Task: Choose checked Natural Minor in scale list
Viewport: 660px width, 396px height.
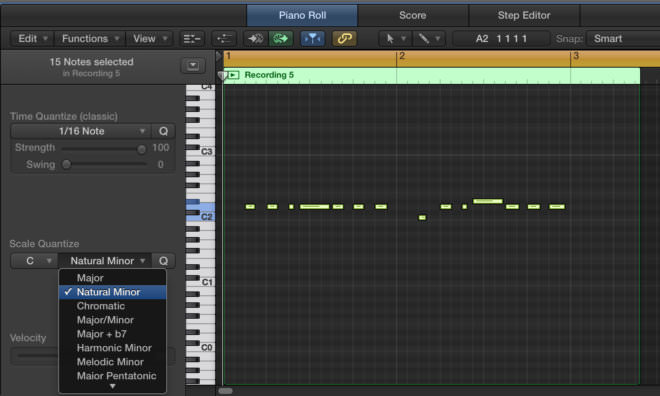Action: coord(112,292)
